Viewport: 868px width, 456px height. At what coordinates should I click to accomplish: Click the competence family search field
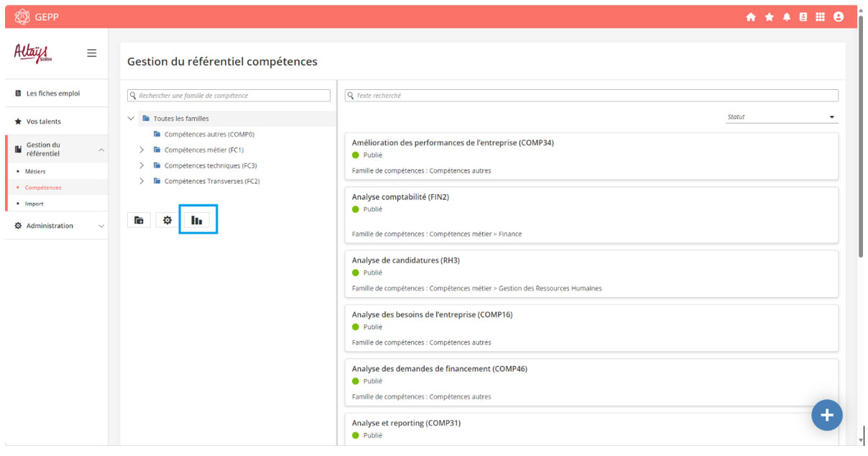(x=228, y=96)
